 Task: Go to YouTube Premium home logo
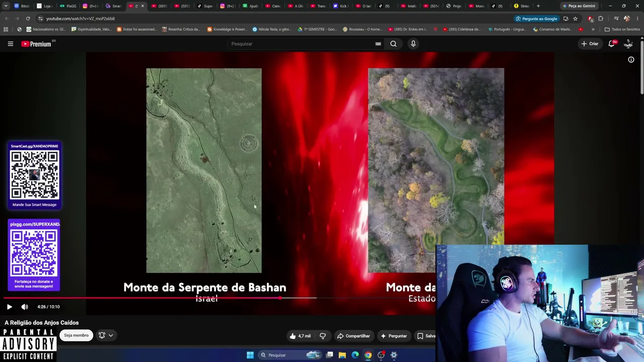click(36, 44)
